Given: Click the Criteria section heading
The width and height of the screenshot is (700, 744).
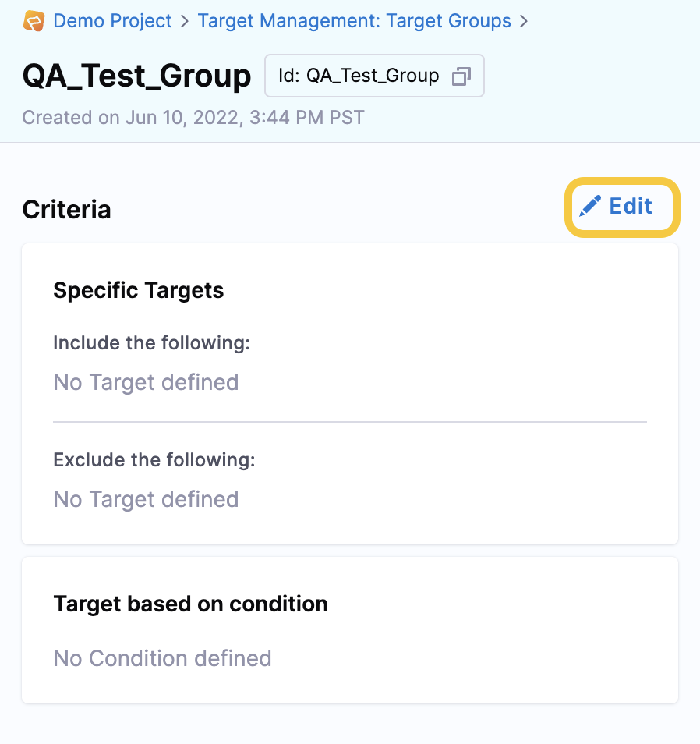Looking at the screenshot, I should pos(66,209).
